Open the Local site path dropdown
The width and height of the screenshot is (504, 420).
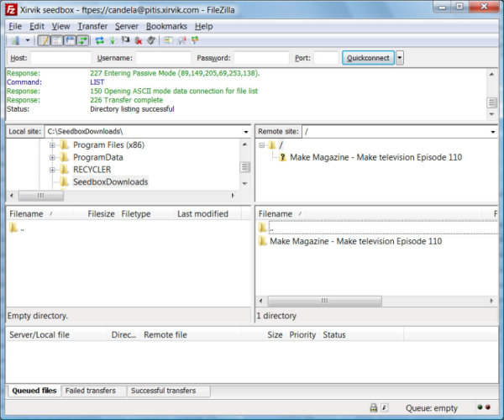[245, 132]
